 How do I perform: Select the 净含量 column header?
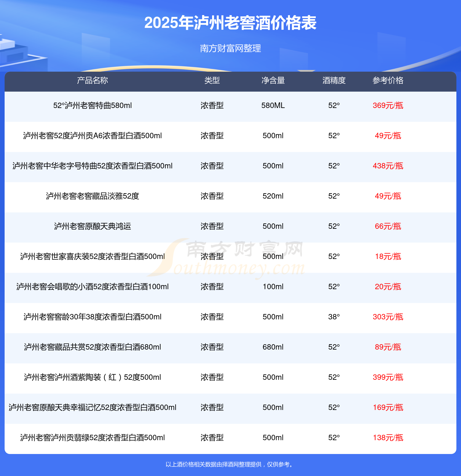[273, 80]
